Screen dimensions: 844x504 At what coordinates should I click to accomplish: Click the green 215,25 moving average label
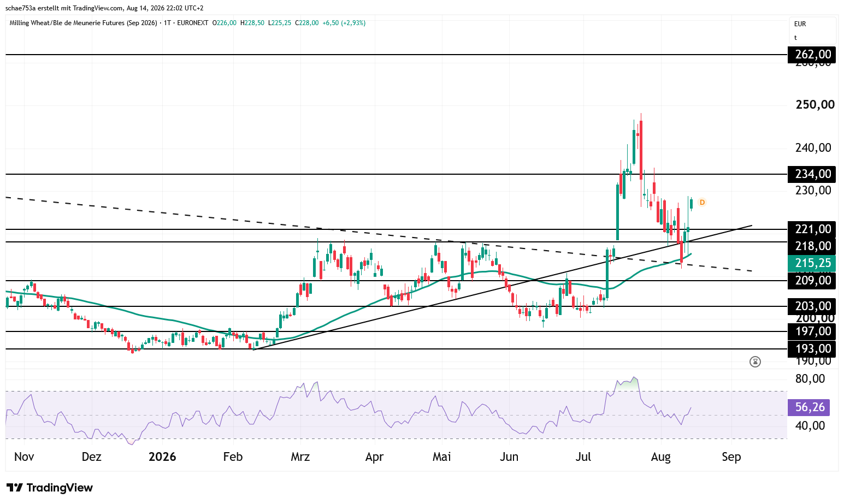pyautogui.click(x=812, y=263)
